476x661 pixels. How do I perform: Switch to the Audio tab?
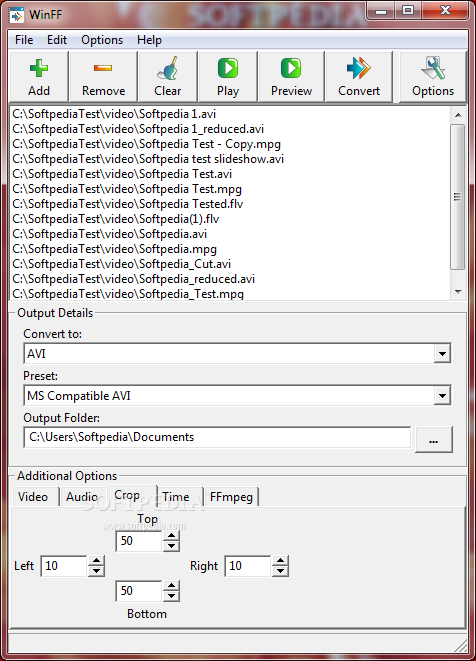(82, 497)
